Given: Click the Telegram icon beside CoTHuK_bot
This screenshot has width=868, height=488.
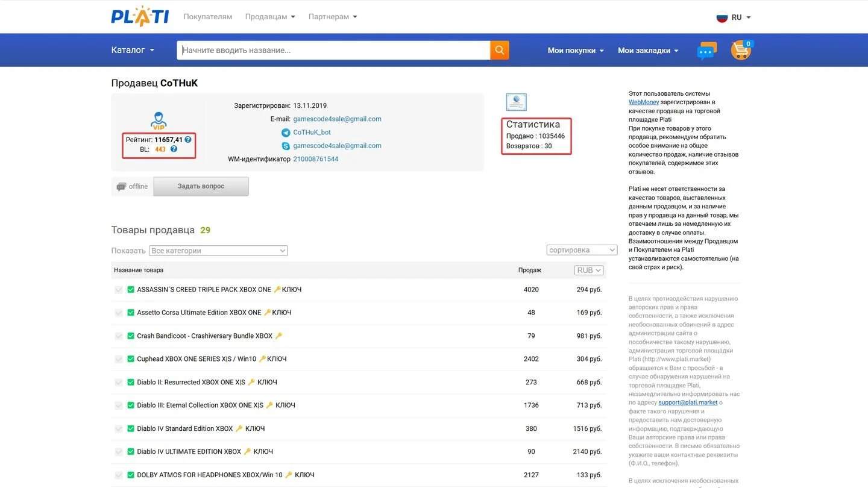Looking at the screenshot, I should point(286,133).
